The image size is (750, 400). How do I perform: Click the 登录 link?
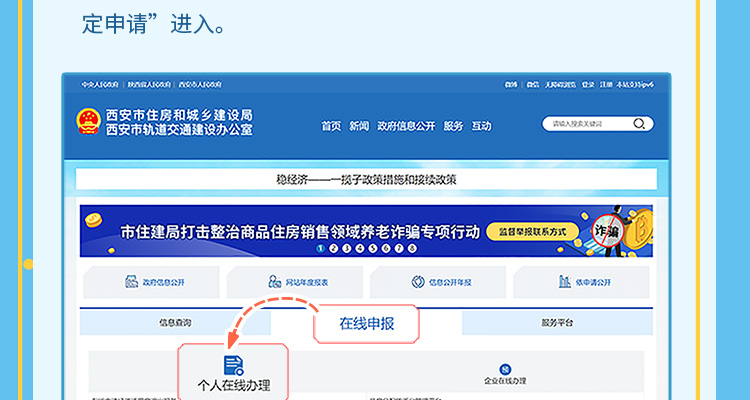tap(588, 85)
